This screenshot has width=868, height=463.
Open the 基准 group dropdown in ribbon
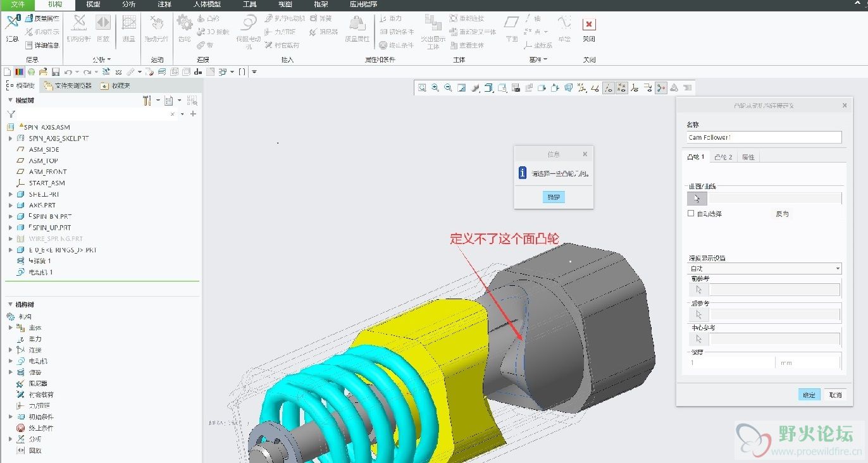coord(538,59)
